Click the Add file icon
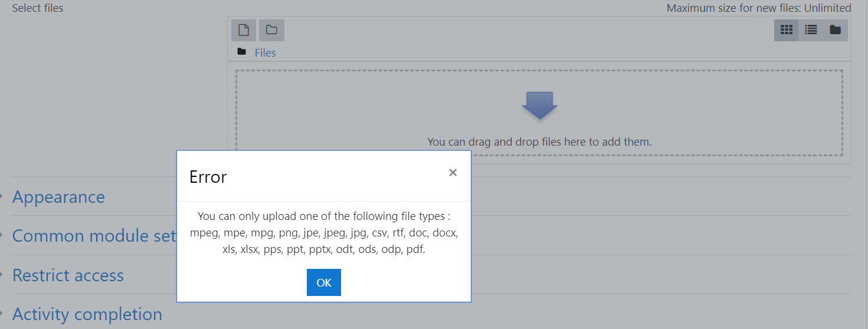Viewport: 868px width, 329px height. (244, 30)
